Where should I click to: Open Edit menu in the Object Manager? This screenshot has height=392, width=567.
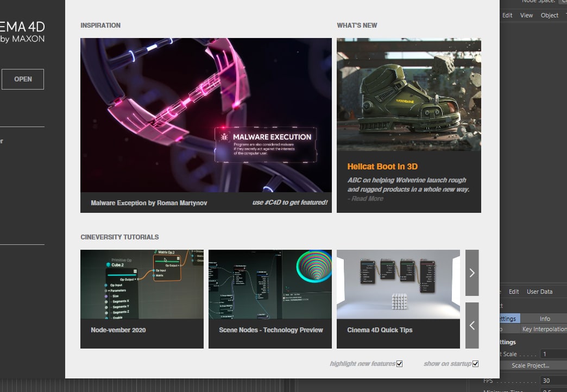pyautogui.click(x=507, y=15)
